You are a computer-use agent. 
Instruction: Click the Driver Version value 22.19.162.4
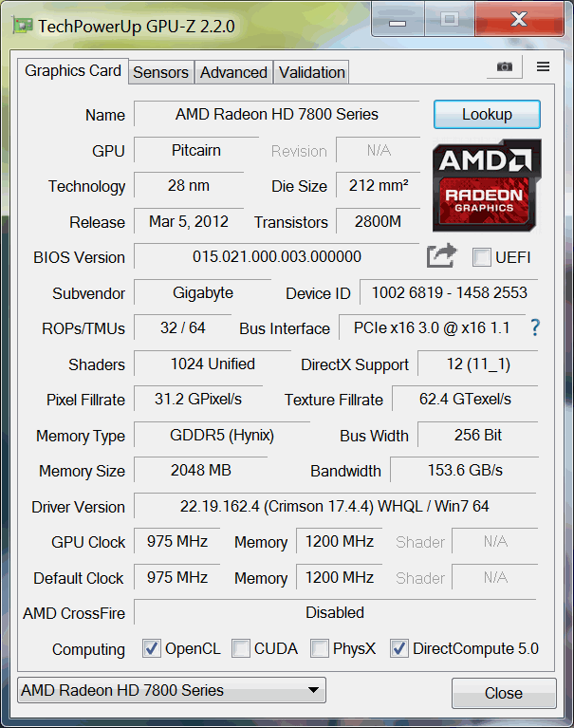[335, 506]
